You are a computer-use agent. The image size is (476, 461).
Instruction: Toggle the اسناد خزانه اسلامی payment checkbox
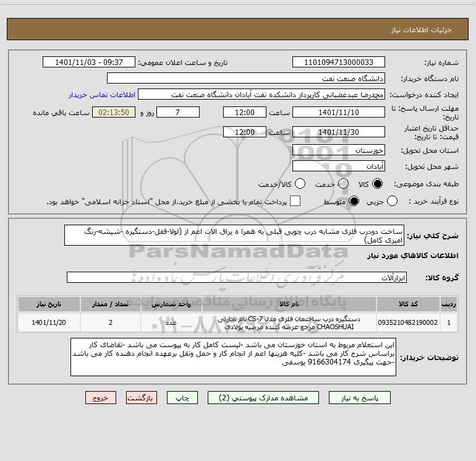(x=295, y=201)
